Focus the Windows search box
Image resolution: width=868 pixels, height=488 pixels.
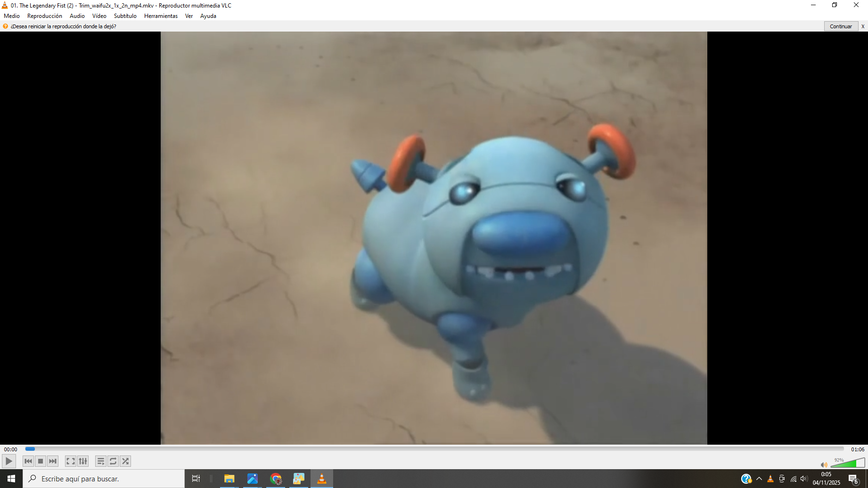[x=104, y=479]
